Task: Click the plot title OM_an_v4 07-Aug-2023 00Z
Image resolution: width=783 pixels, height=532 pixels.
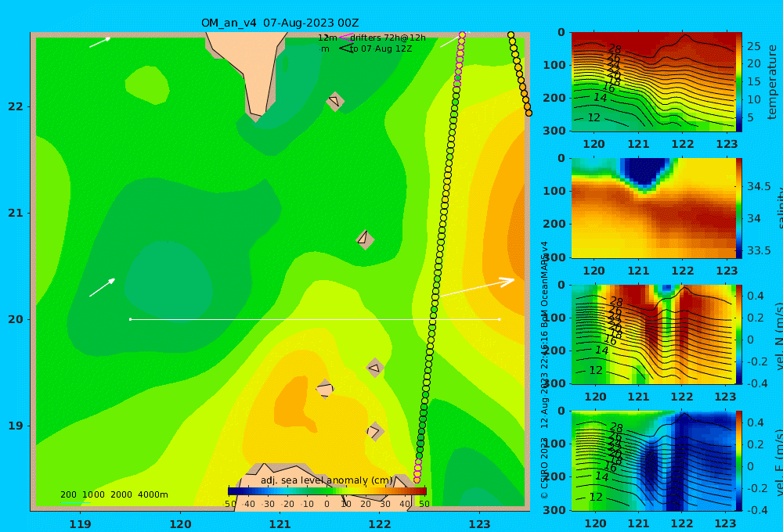Action: pyautogui.click(x=280, y=23)
